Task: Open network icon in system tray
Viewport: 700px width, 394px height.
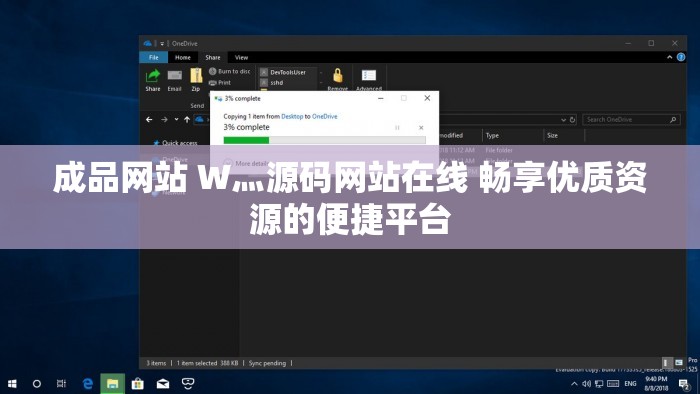Action: click(x=599, y=384)
